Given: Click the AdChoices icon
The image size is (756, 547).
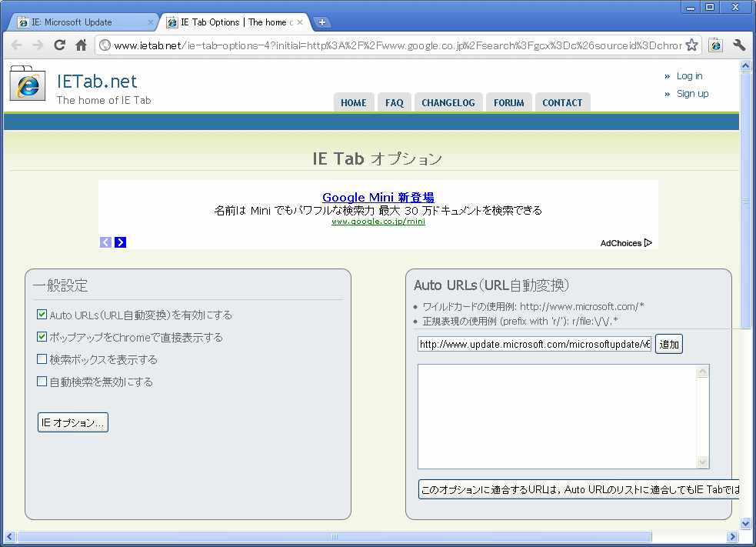Looking at the screenshot, I should 648,242.
